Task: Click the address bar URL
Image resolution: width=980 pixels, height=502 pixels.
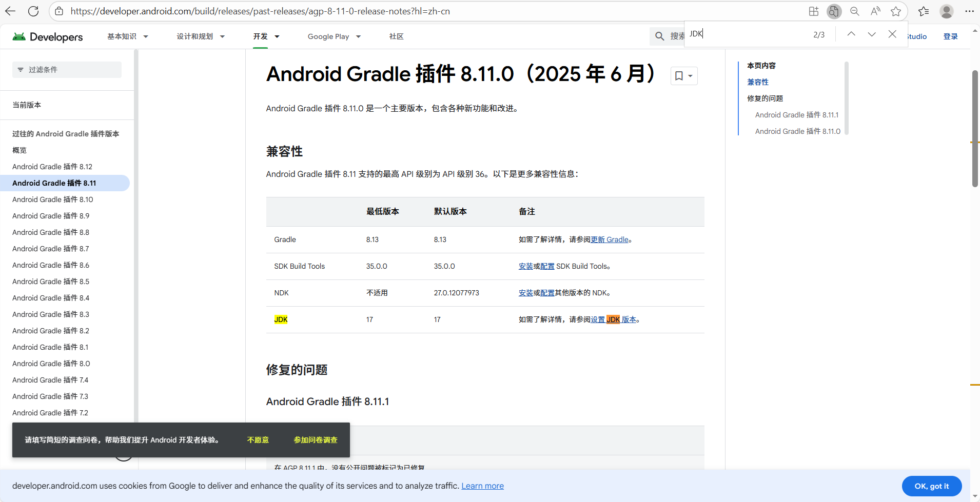Action: click(260, 11)
